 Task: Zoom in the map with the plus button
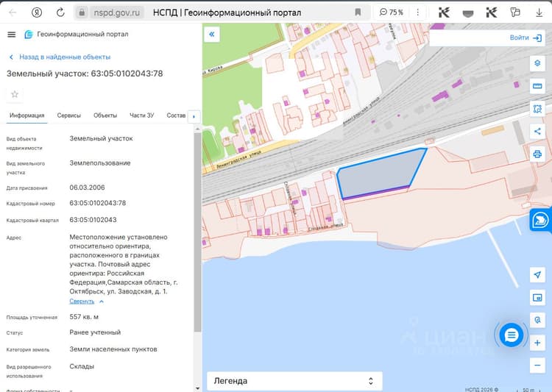537,343
